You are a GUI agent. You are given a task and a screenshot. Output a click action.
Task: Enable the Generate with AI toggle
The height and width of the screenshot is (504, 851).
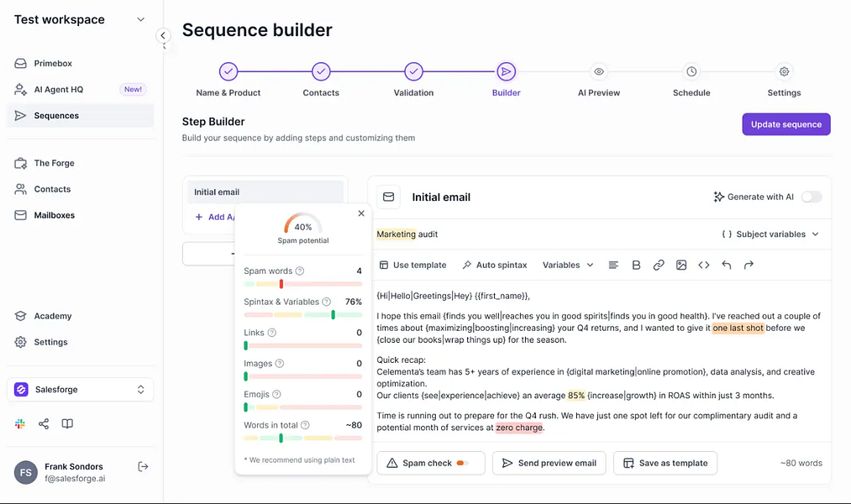[812, 197]
